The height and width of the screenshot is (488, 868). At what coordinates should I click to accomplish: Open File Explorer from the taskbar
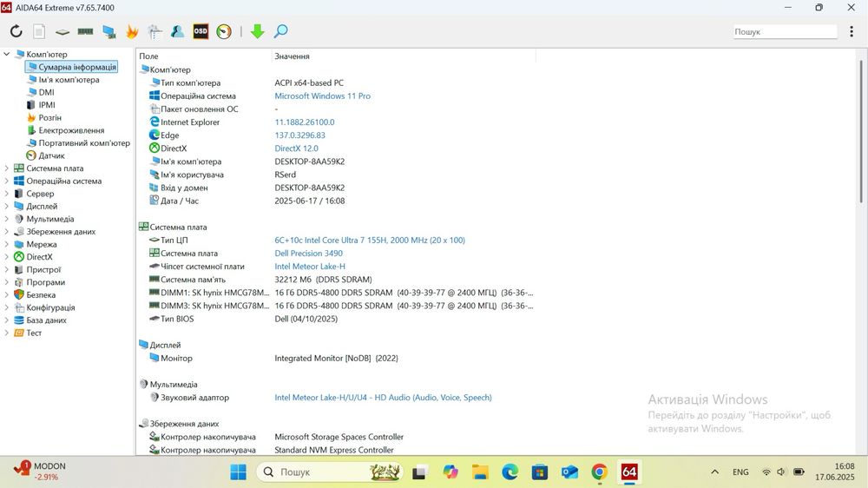pyautogui.click(x=480, y=472)
